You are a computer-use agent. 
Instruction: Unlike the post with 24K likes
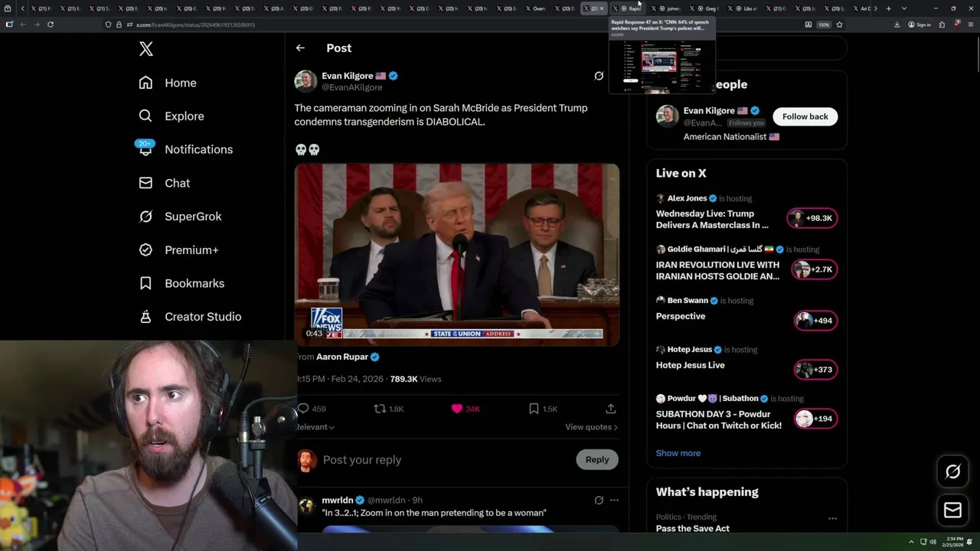465,409
